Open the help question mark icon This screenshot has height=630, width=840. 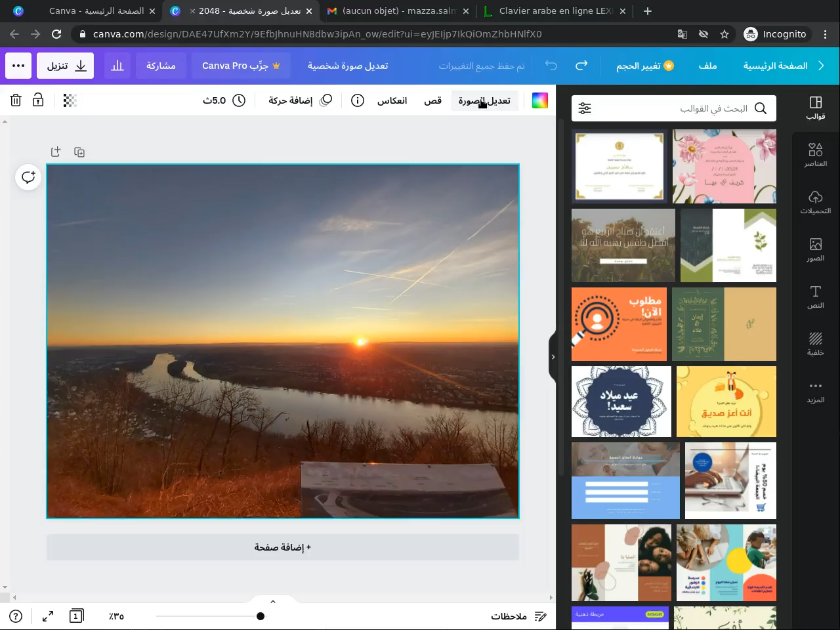(16, 616)
